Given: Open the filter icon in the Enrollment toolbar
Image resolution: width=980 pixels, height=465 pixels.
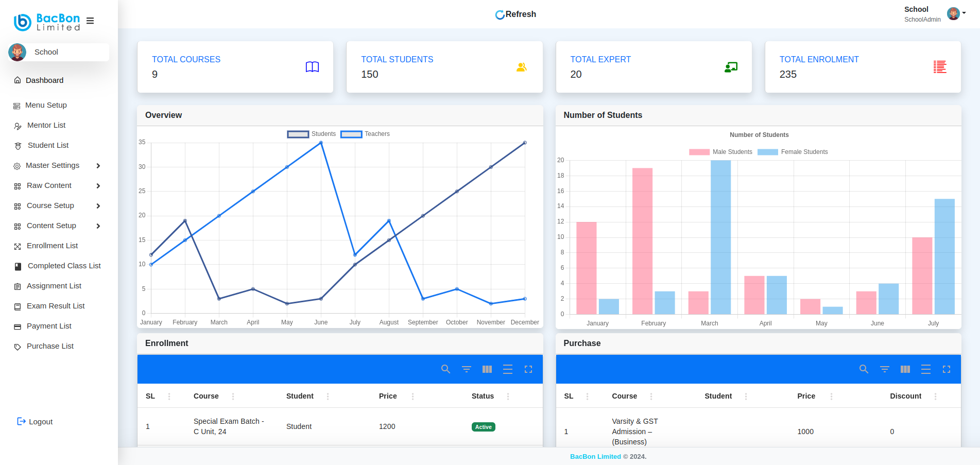Looking at the screenshot, I should (466, 369).
